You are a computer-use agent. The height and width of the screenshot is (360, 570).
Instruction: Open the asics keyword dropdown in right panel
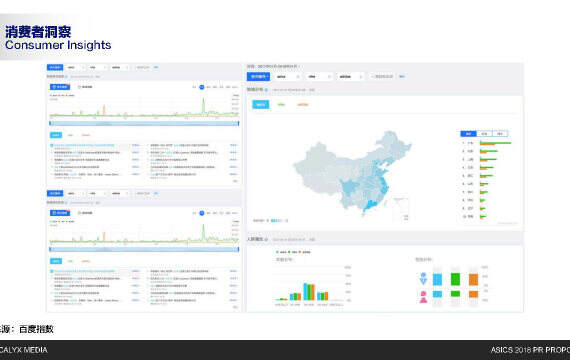[x=288, y=77]
